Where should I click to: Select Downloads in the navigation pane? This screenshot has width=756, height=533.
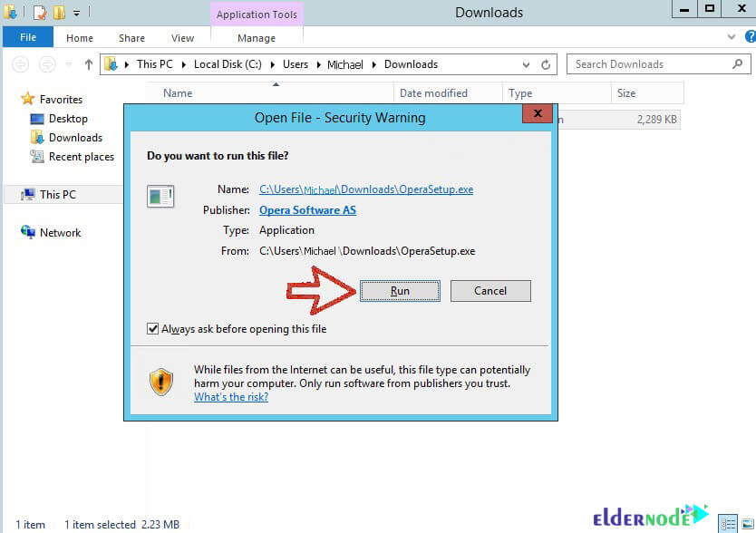pos(76,138)
